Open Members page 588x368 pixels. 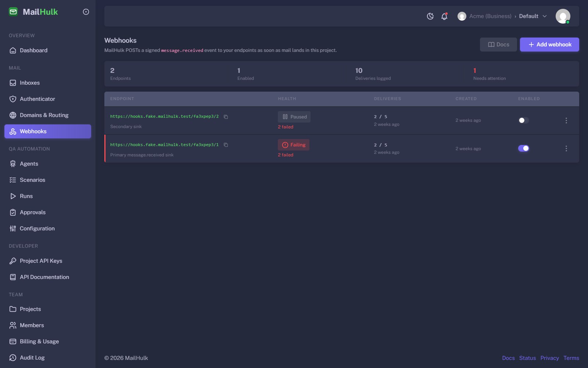[x=48, y=325]
